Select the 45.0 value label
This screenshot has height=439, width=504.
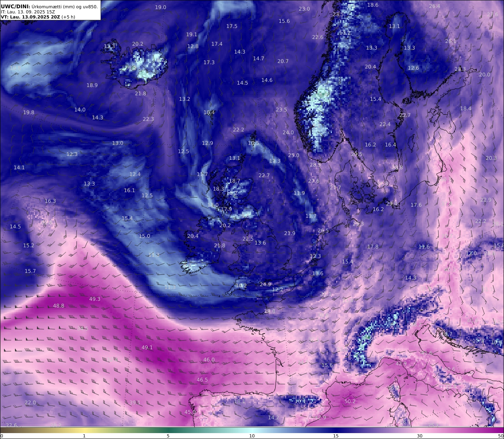190,412
